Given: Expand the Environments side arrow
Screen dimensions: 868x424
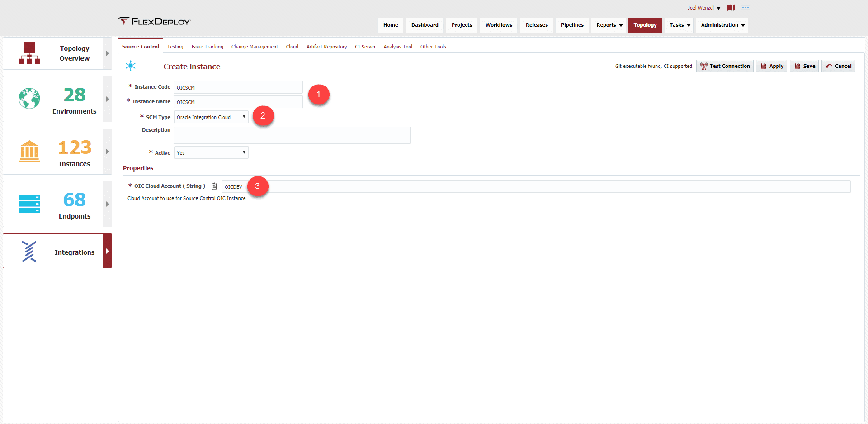Looking at the screenshot, I should tap(108, 99).
